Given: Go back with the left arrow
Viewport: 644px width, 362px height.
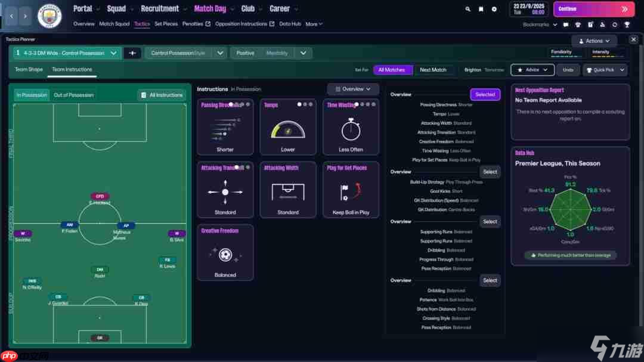Looking at the screenshot, I should tap(12, 16).
